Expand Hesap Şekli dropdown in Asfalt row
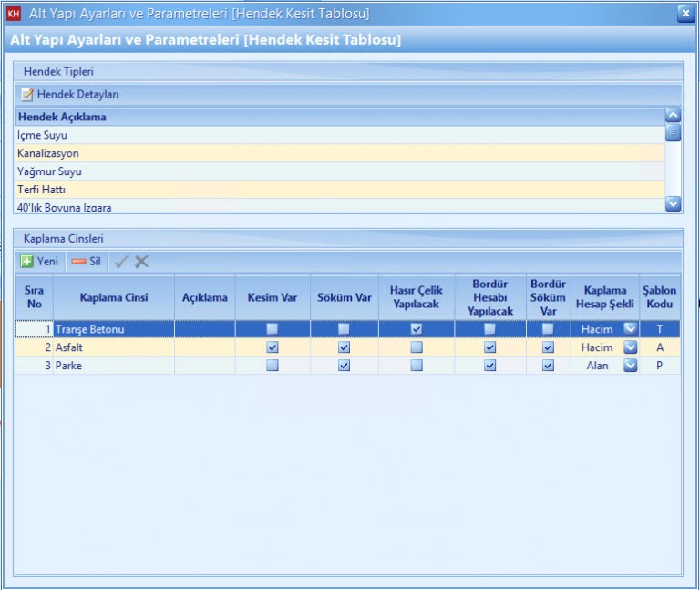 630,347
